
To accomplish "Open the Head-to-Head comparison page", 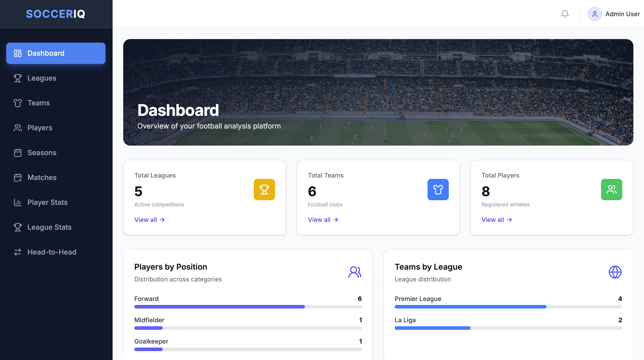I will click(52, 252).
